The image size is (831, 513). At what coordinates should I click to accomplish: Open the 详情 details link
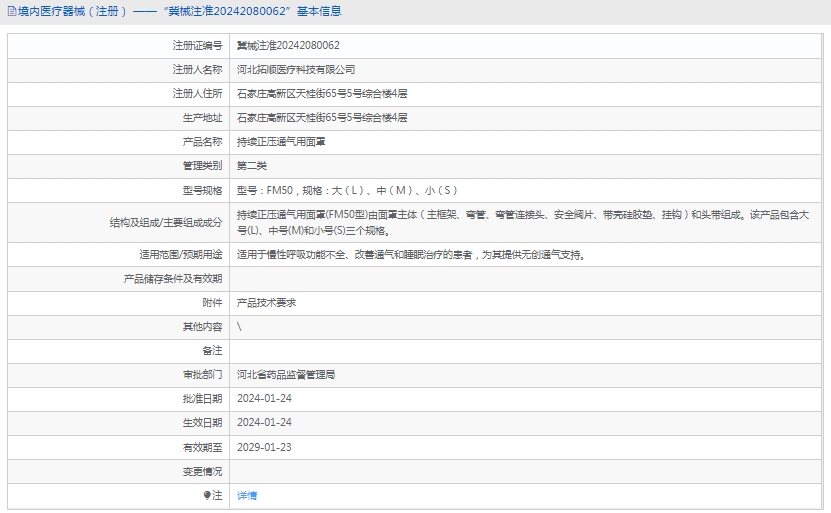point(247,496)
